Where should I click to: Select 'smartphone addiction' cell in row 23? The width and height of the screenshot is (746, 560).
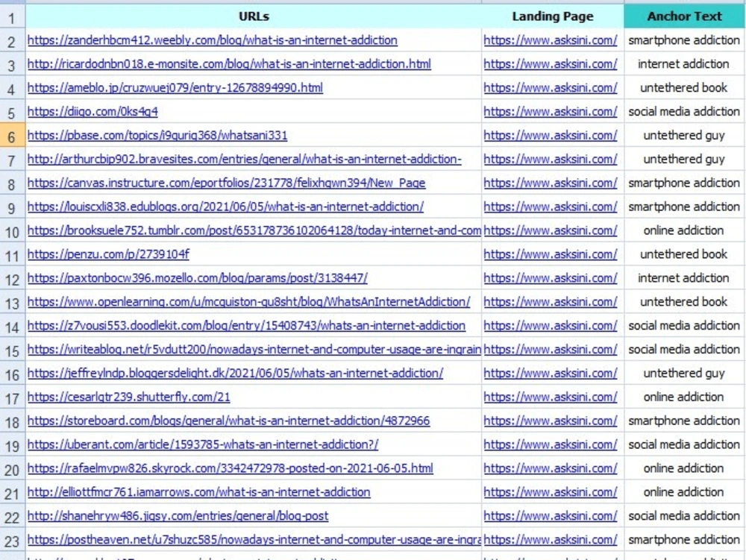pos(684,539)
